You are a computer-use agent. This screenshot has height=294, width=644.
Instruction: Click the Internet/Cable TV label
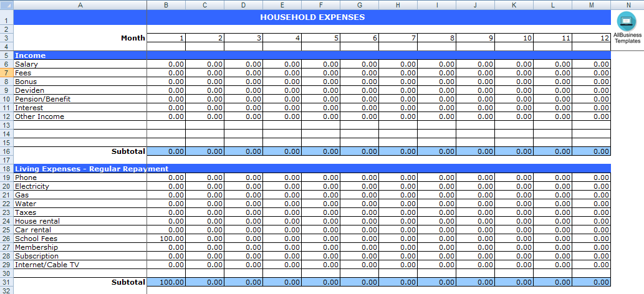point(47,265)
